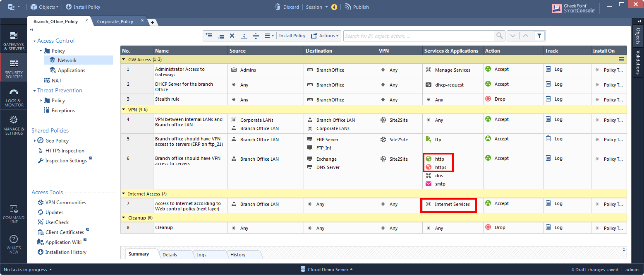644x275 pixels.
Task: Click the expand all sections icon
Action: click(x=244, y=36)
